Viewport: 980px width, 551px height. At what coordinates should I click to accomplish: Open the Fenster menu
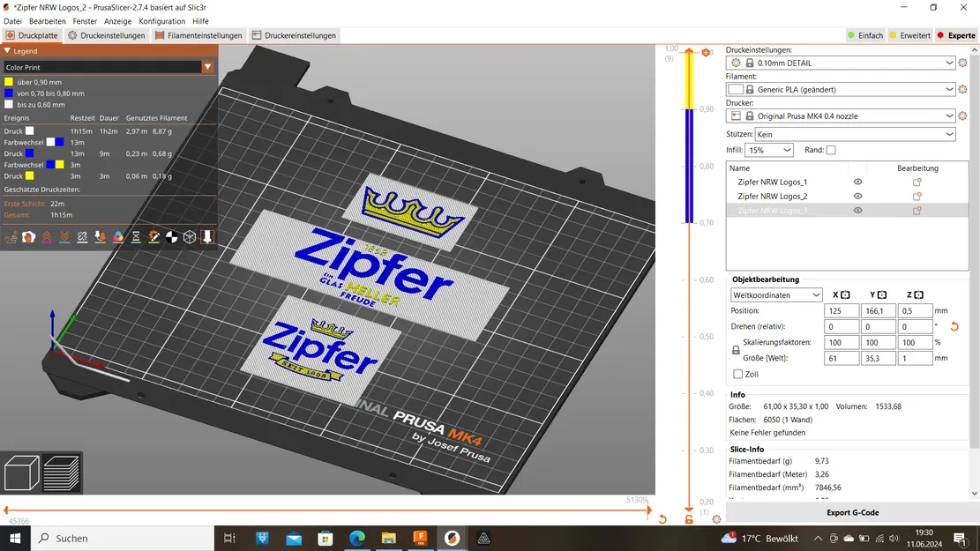85,21
